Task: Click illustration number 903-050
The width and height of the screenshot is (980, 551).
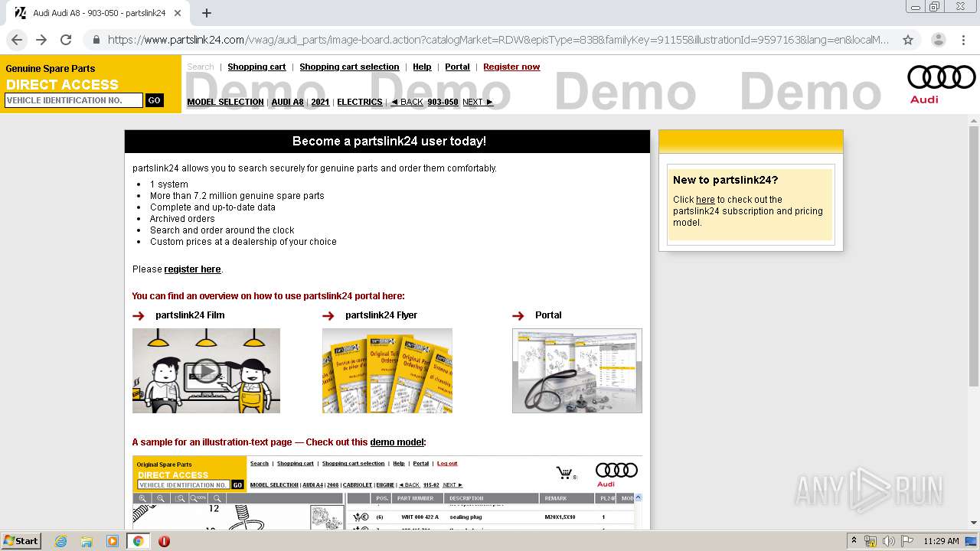Action: click(x=443, y=102)
